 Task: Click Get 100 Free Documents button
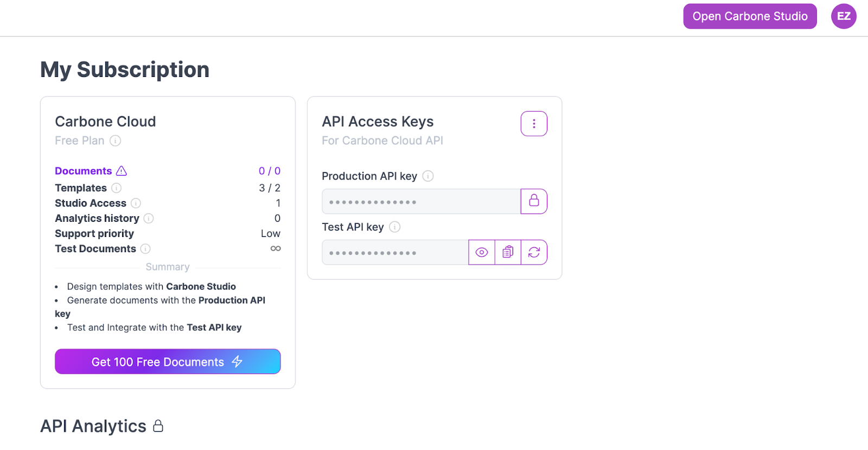point(168,362)
